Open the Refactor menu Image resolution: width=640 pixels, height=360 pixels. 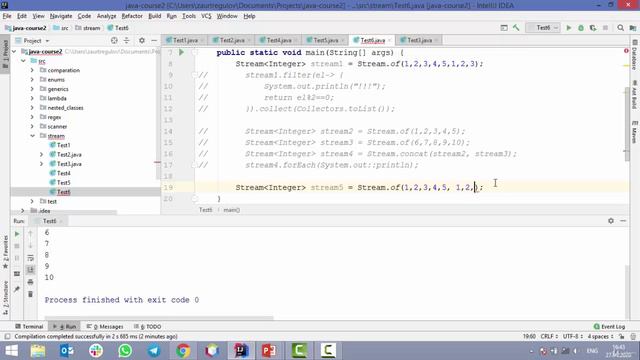point(132,16)
